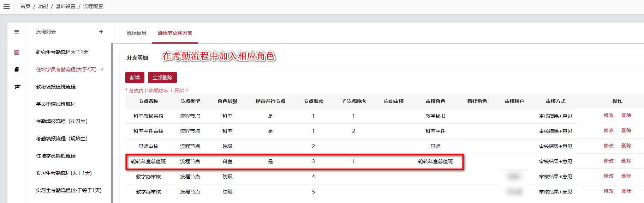
Task: Open the calendar sidebar icon
Action: 17,52
